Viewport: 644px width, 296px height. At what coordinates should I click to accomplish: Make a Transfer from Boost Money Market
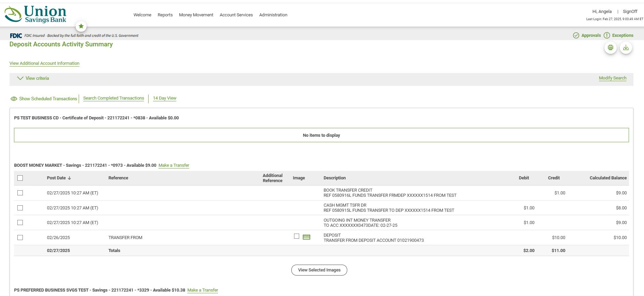(x=174, y=165)
